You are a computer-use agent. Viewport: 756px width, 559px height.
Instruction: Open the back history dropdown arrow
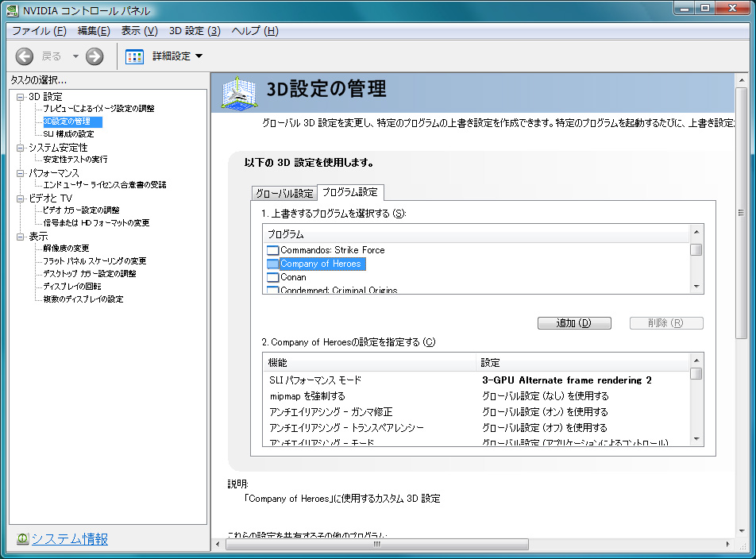tap(75, 56)
